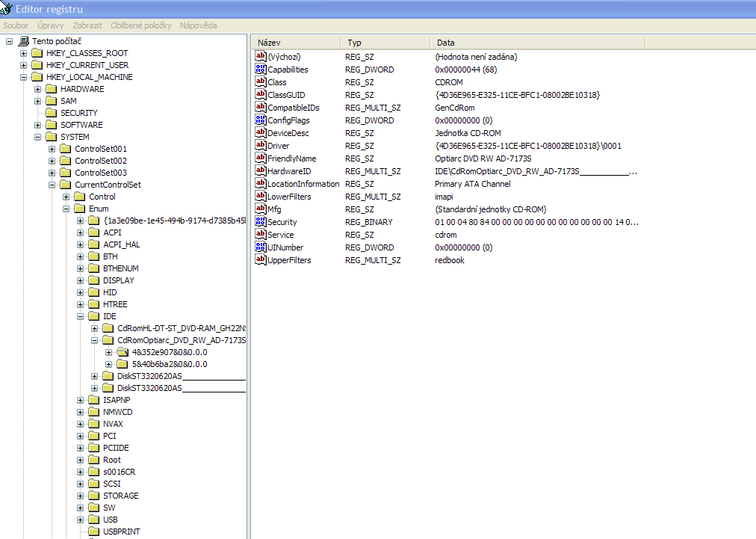Select the CdRomHL-DT-ST_DVD-RAM key

point(182,328)
